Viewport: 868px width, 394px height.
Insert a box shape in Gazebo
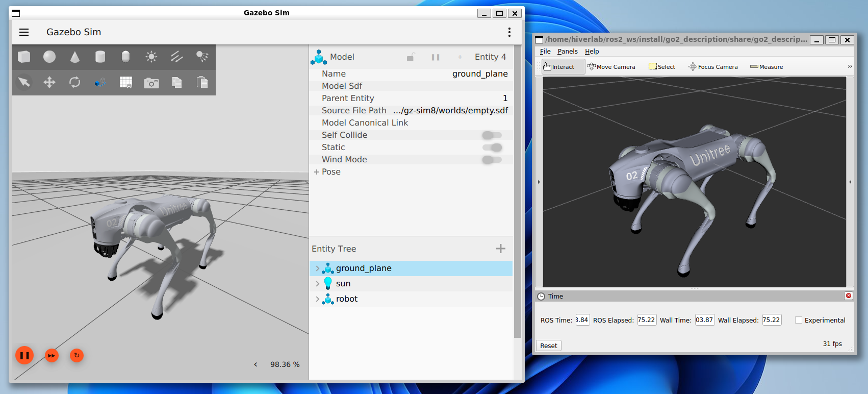point(24,57)
